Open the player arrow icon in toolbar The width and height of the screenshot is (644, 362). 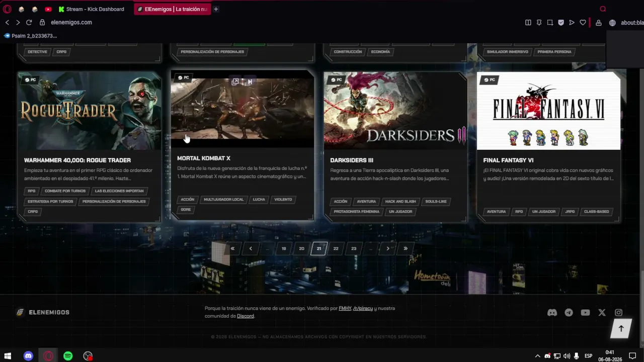tap(572, 23)
